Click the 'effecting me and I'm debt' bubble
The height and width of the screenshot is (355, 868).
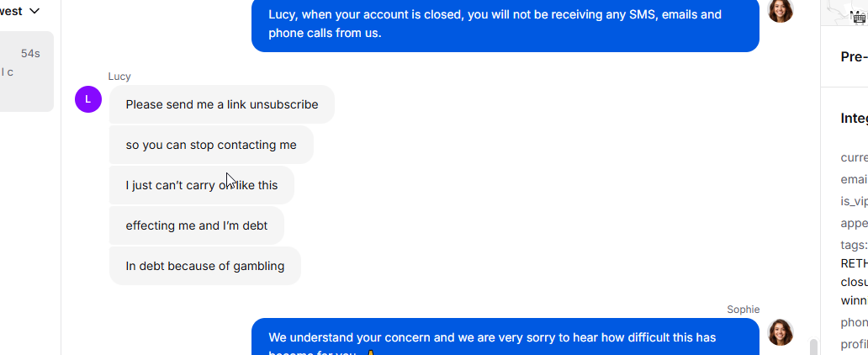197,225
